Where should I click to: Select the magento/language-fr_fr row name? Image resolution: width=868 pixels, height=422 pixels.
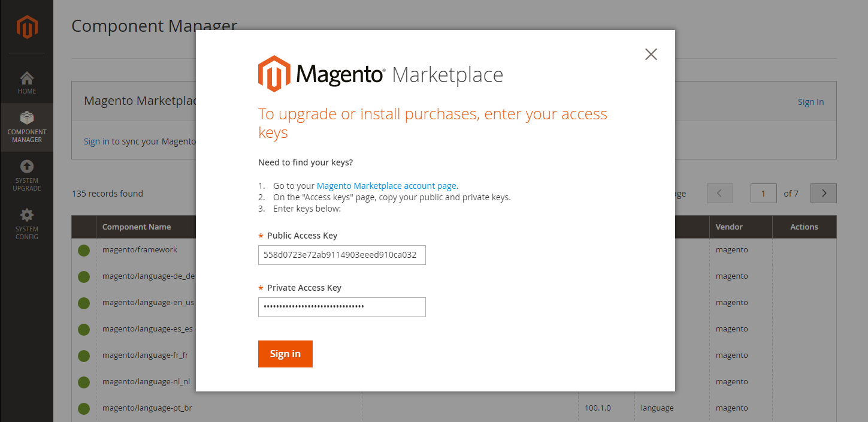pyautogui.click(x=146, y=355)
